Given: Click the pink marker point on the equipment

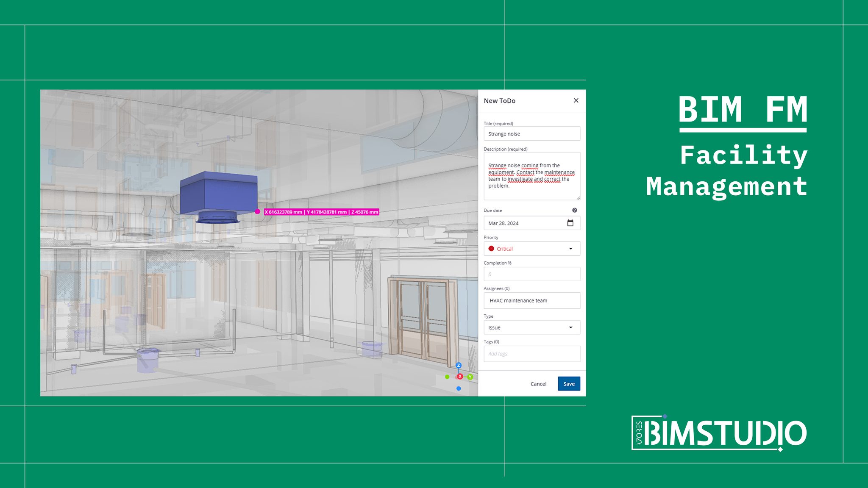Looking at the screenshot, I should [x=257, y=211].
